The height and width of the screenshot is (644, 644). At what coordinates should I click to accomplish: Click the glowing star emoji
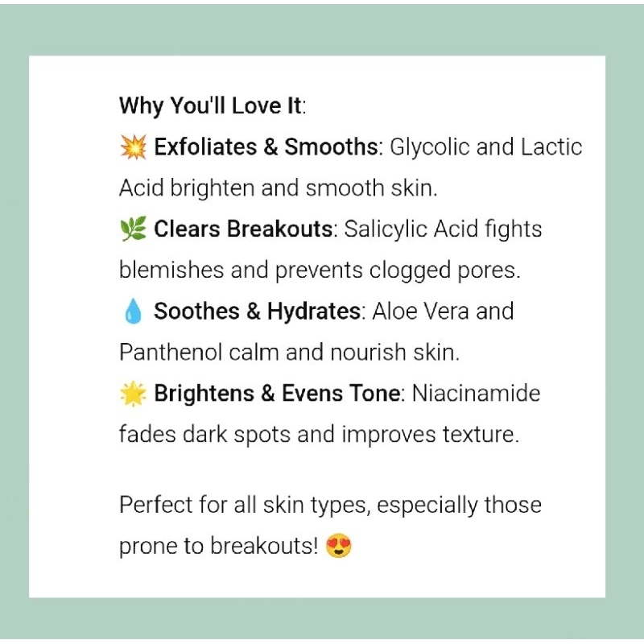click(x=132, y=394)
